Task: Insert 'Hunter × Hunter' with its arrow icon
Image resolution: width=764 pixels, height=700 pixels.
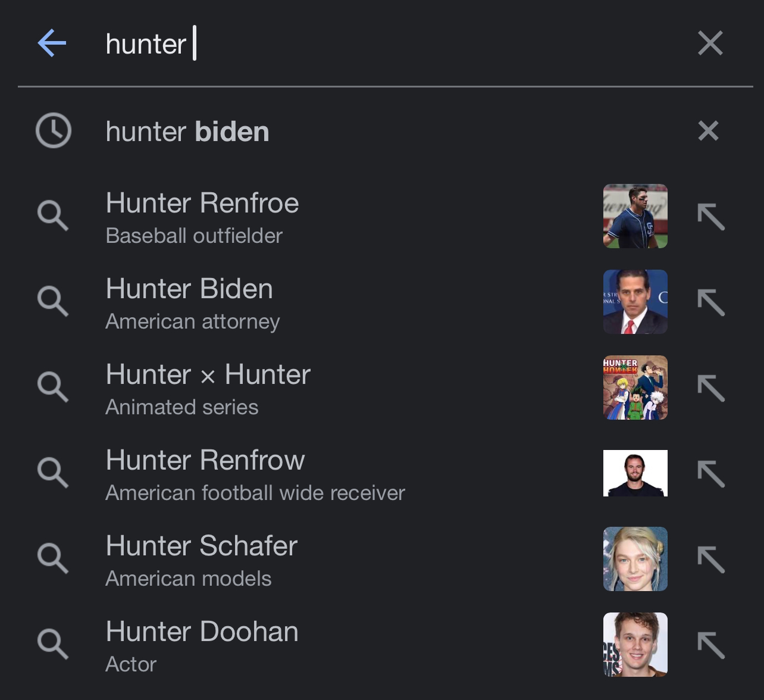Action: coord(711,388)
